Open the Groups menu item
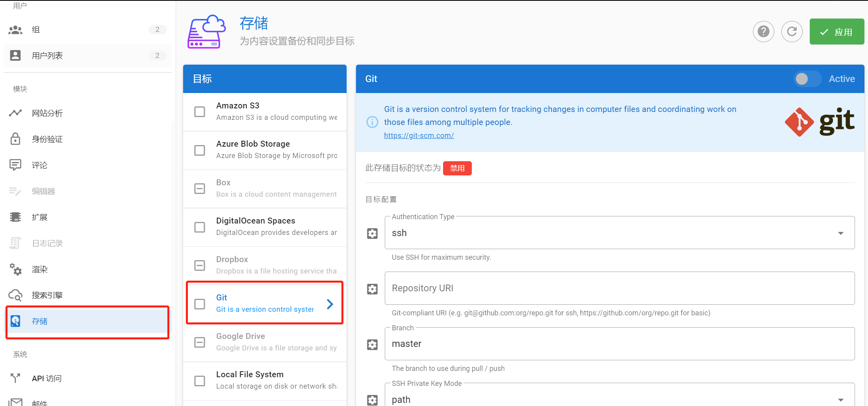The height and width of the screenshot is (406, 868). pos(87,30)
